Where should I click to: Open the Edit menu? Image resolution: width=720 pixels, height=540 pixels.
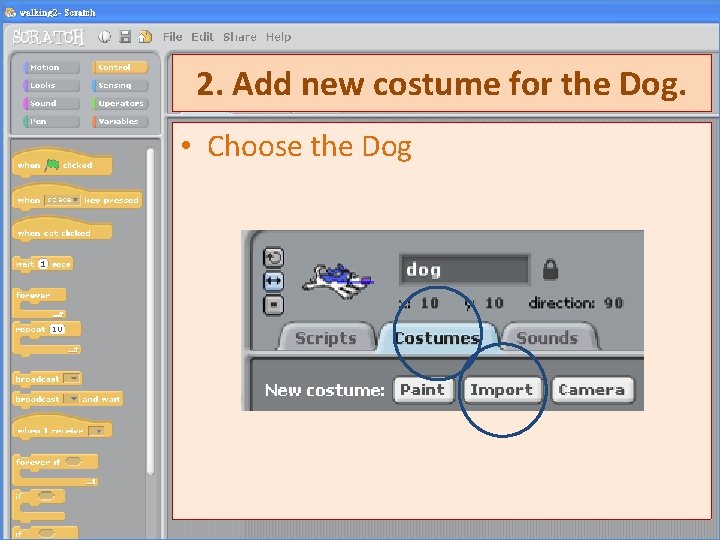pos(202,37)
